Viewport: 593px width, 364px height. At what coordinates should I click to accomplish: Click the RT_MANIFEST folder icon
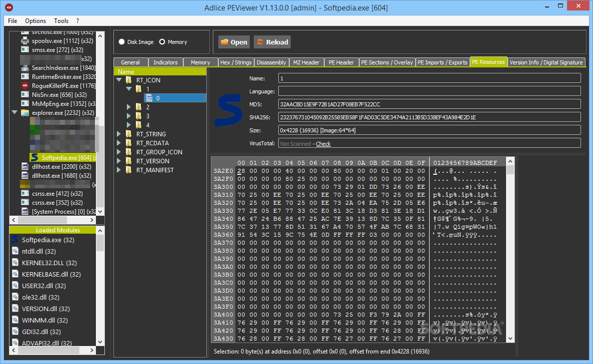pyautogui.click(x=129, y=170)
